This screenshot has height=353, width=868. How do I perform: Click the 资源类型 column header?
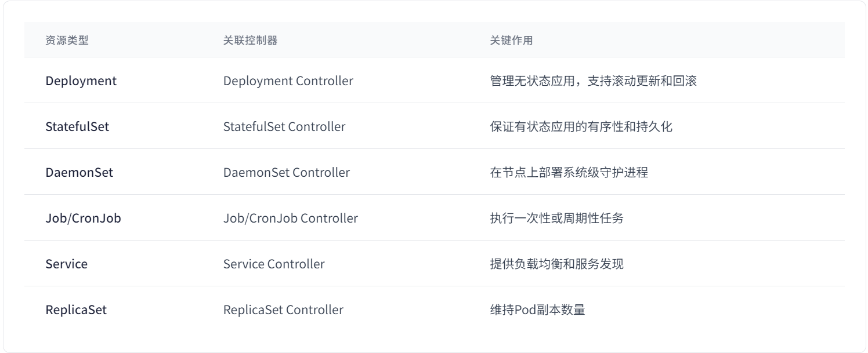click(67, 41)
